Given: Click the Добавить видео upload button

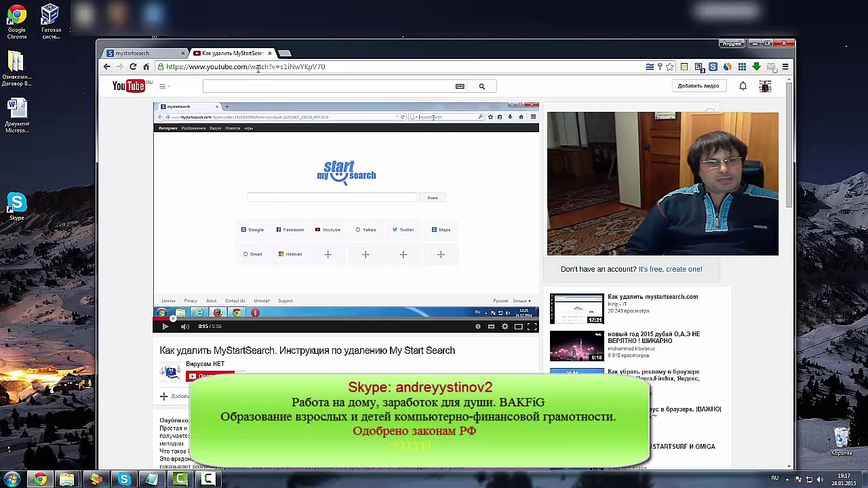Looking at the screenshot, I should pyautogui.click(x=698, y=86).
